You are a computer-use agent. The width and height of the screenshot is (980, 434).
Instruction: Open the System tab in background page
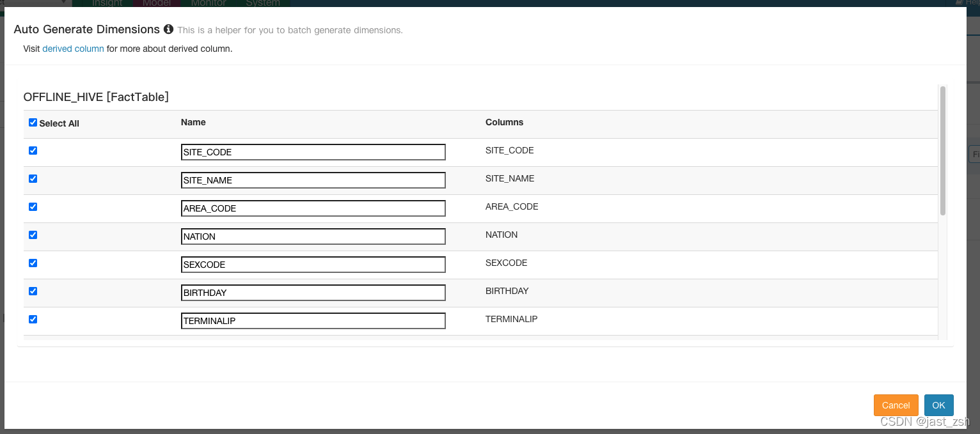coord(263,3)
